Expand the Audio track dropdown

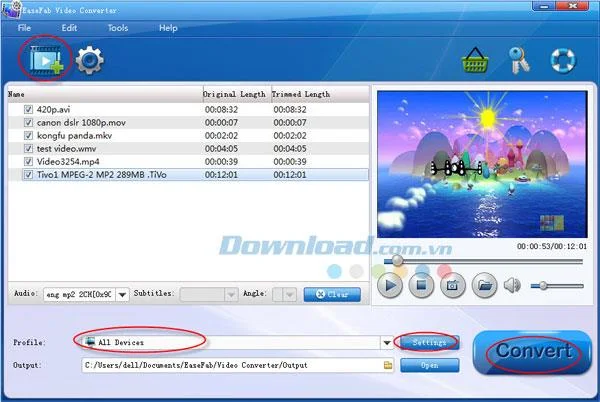click(122, 295)
